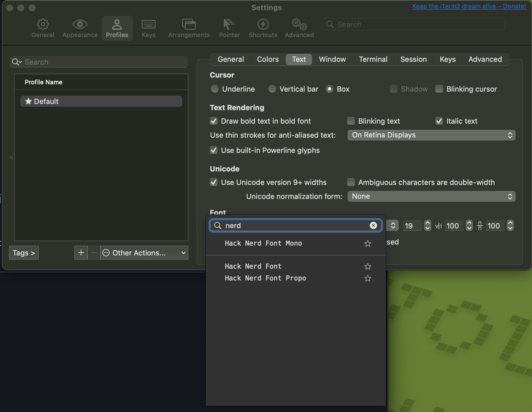Toggle Draw bold text in bold font
This screenshot has width=532, height=412.
tap(214, 121)
